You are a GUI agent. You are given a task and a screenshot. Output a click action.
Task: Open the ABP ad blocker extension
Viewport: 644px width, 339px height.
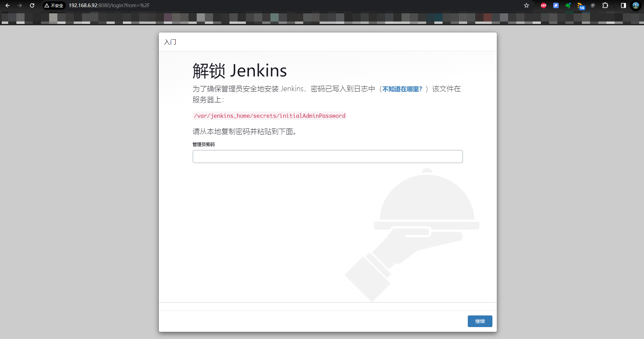pos(544,5)
